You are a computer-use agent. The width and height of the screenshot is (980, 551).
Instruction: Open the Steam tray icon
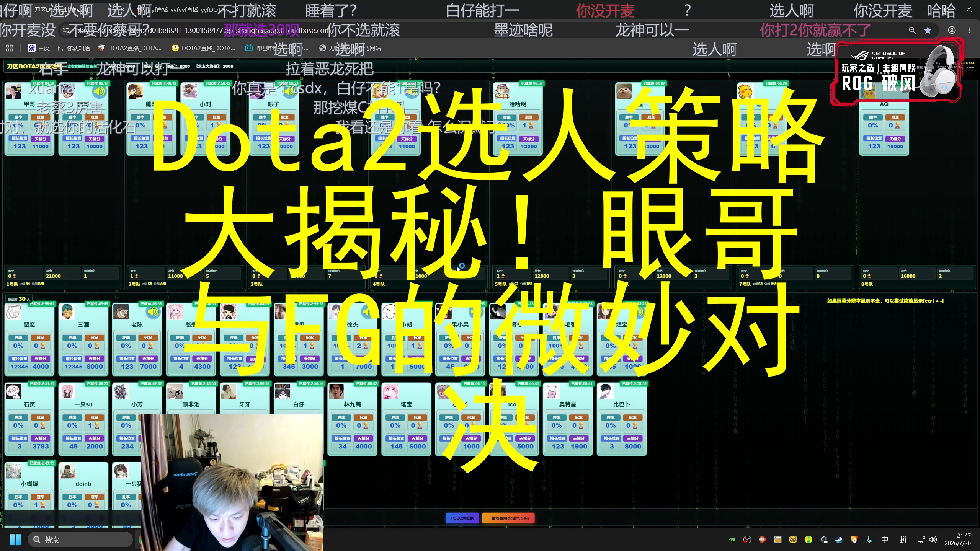tap(839, 540)
